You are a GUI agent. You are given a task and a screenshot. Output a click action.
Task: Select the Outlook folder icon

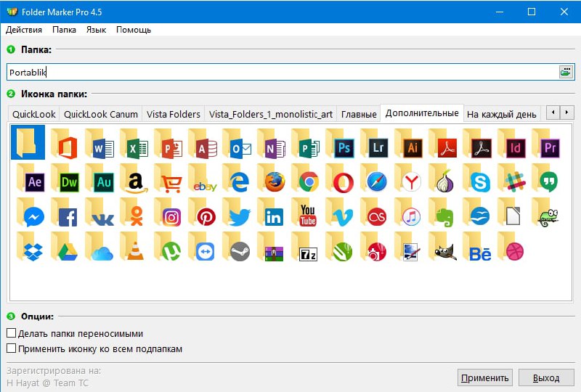coord(237,144)
